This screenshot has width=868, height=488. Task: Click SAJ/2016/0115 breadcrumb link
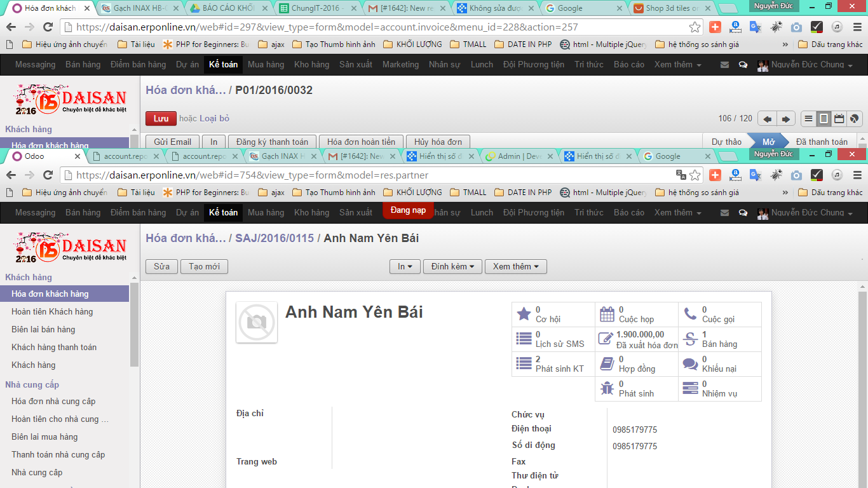(275, 238)
